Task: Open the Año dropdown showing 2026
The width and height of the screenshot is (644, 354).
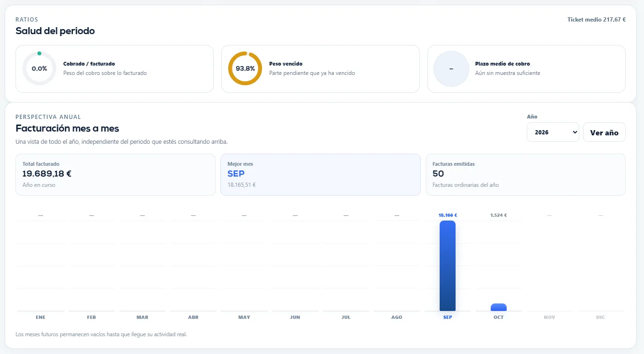Action: pos(553,132)
